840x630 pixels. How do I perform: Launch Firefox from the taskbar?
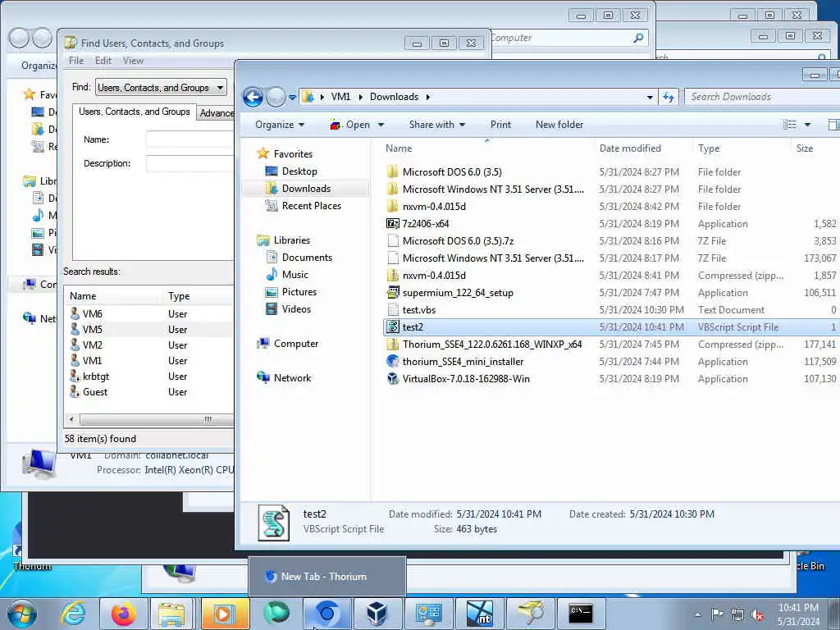point(123,613)
